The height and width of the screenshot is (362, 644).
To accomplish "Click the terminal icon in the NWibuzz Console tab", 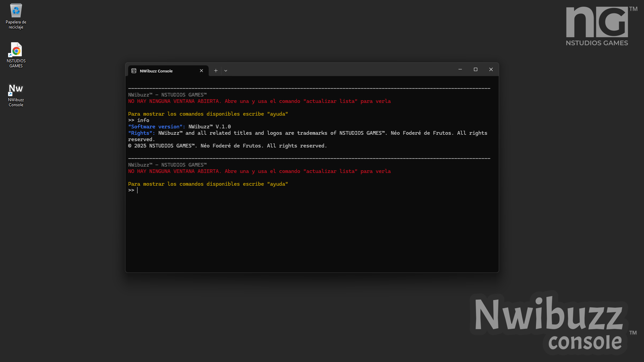I will click(134, 71).
